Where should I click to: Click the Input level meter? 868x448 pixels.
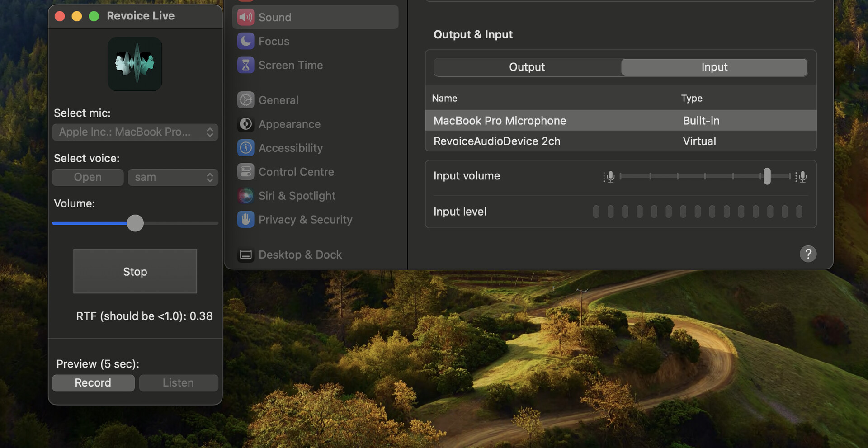698,212
